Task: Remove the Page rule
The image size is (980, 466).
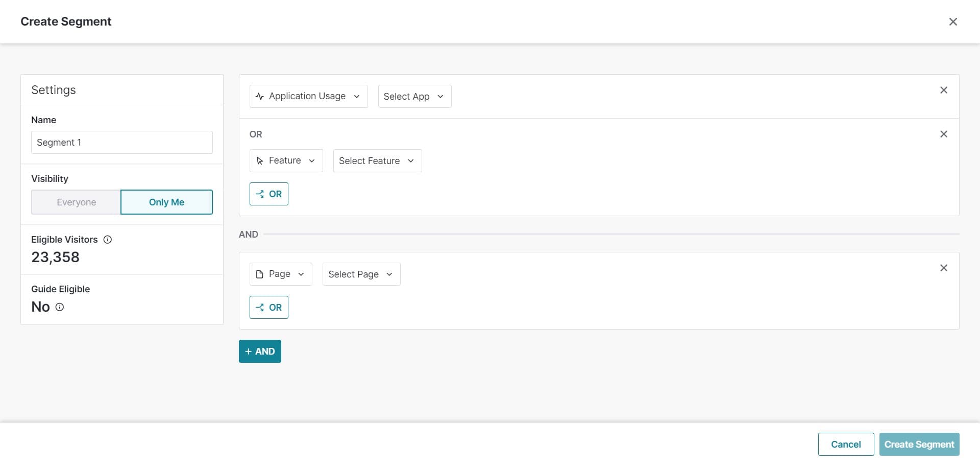Action: 944,268
